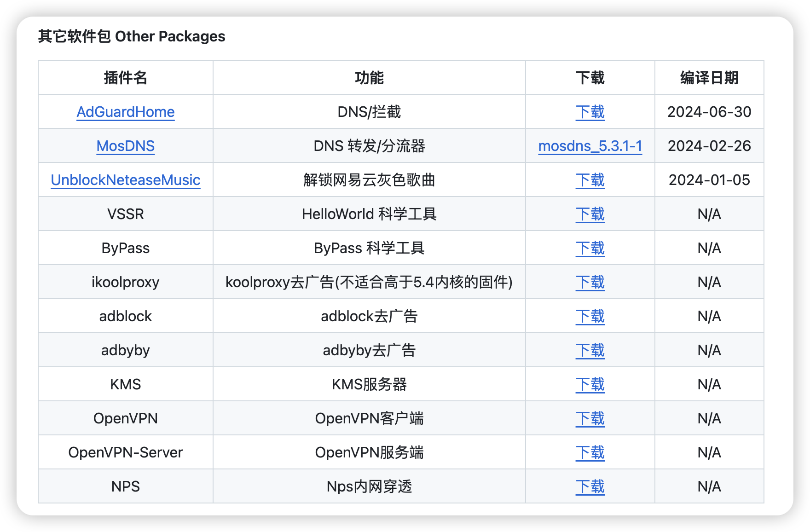Click the 下载 link in OpenVPN-Server row

[590, 452]
